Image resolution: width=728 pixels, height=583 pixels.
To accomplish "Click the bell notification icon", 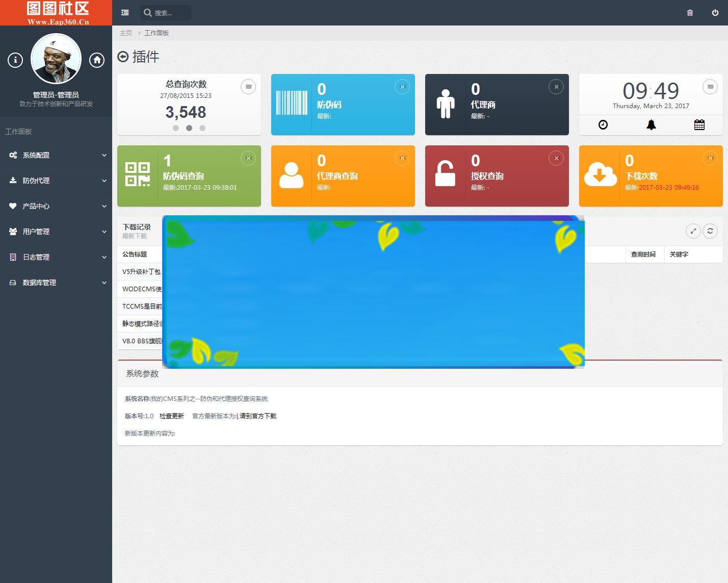I will click(651, 125).
